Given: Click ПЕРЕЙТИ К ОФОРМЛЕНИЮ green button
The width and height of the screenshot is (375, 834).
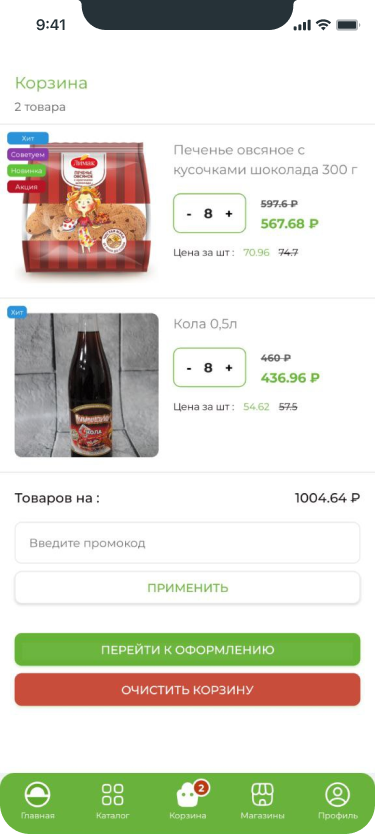Looking at the screenshot, I should click(x=187, y=649).
